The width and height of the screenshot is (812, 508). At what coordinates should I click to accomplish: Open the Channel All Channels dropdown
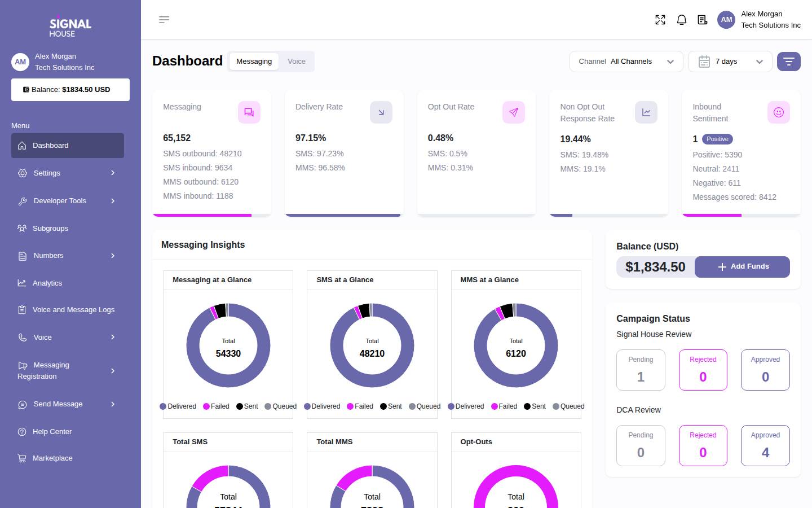pos(626,62)
